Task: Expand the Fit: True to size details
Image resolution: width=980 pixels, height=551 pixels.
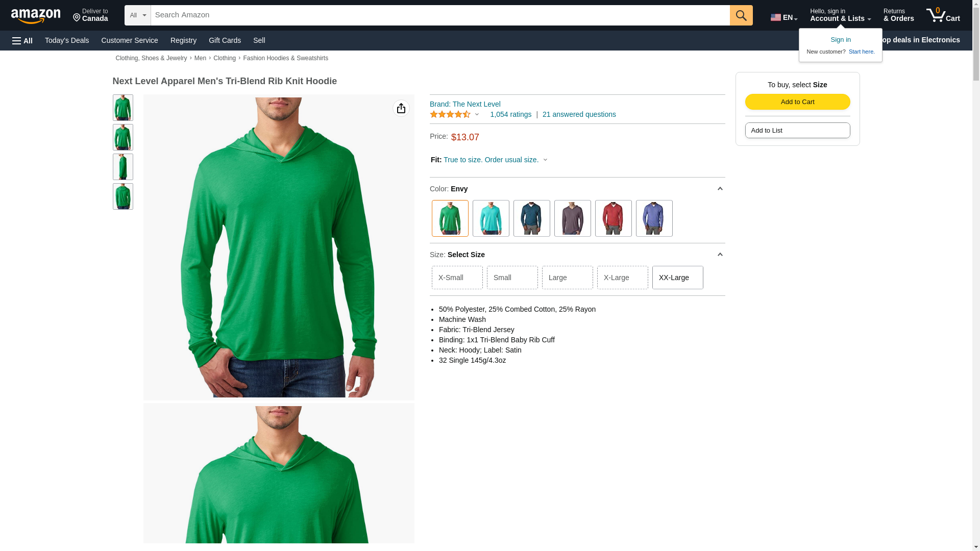Action: (x=489, y=160)
